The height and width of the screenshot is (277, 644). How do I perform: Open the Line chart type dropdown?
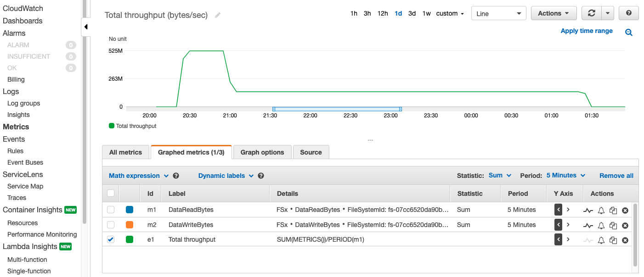pyautogui.click(x=499, y=13)
